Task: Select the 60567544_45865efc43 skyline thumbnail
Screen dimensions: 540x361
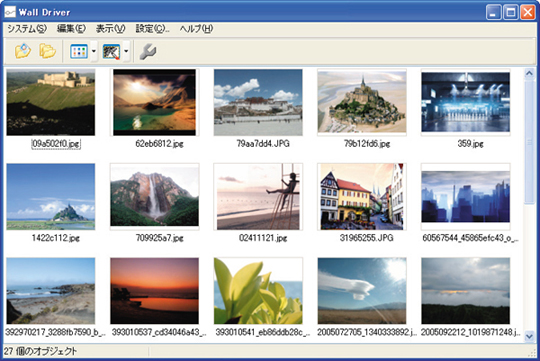Action: pos(466,197)
